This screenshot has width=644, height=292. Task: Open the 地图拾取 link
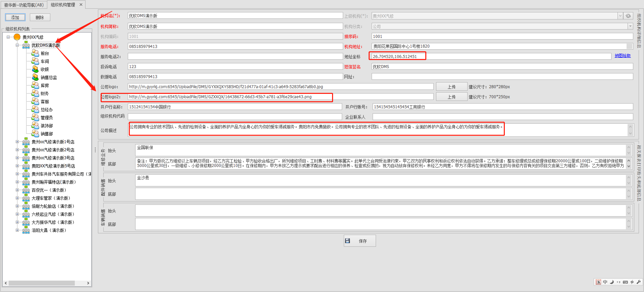tap(623, 56)
